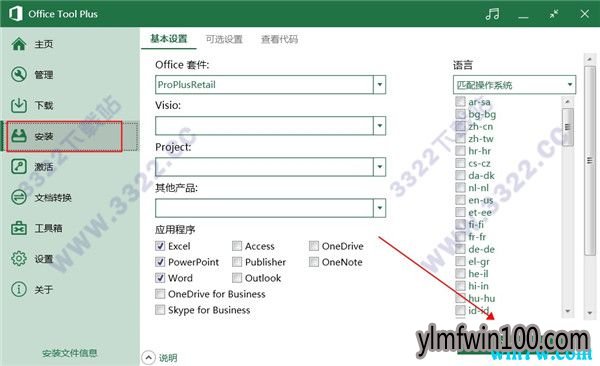
Task: Tick the ar-sa language checkbox
Action: tap(460, 102)
